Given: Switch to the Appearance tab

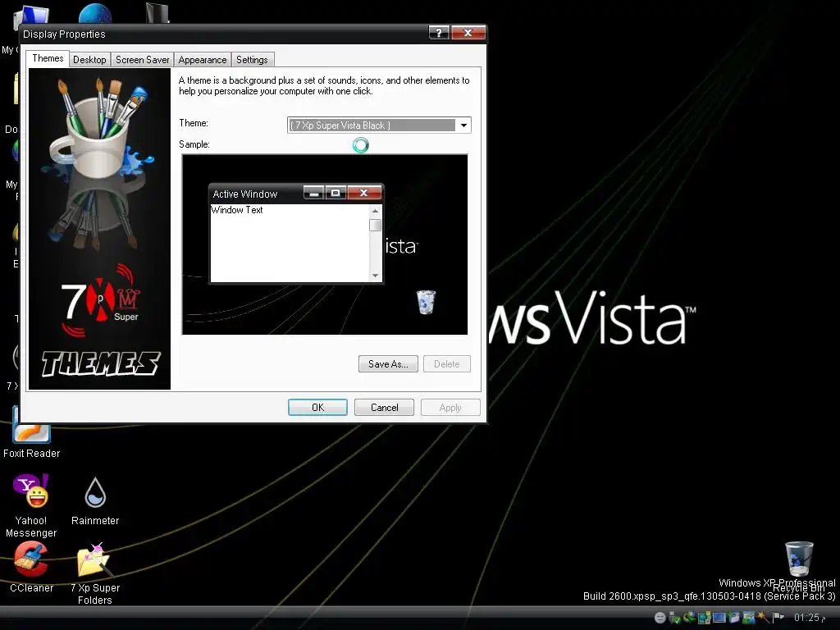Looking at the screenshot, I should pos(203,59).
